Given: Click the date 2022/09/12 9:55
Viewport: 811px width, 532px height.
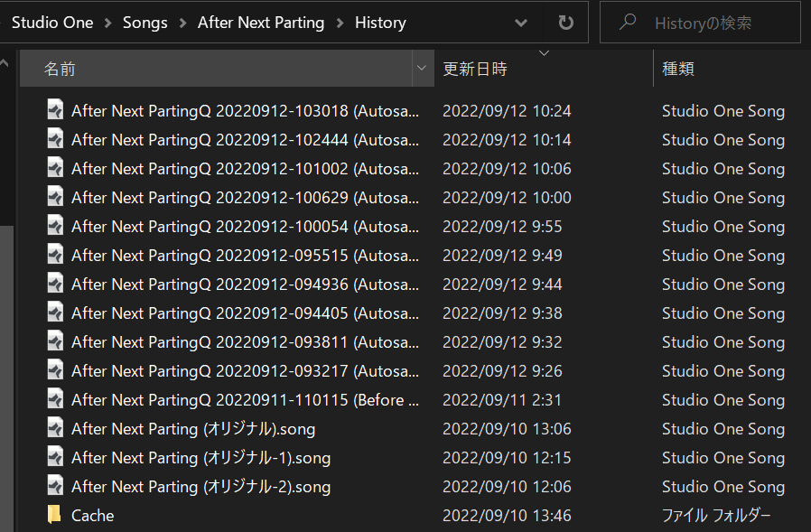Looking at the screenshot, I should tap(502, 227).
